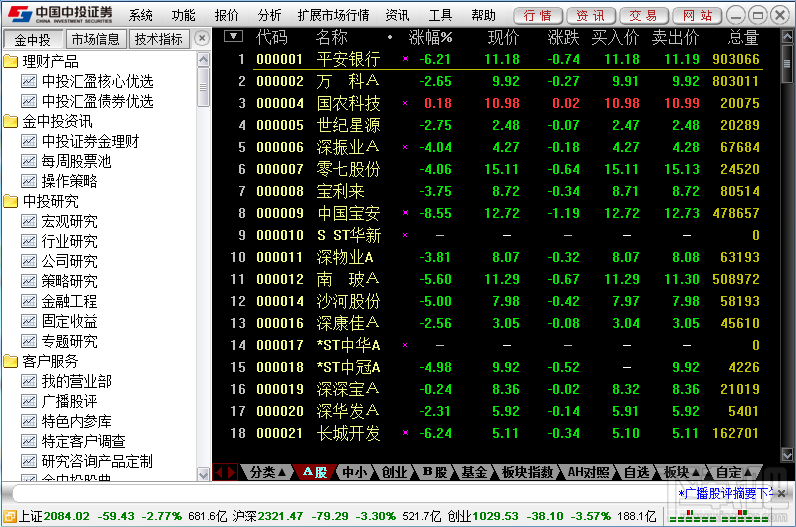Viewport: 796px width, 527px height.
Task: Select the 自选 bottom tab
Action: point(637,473)
